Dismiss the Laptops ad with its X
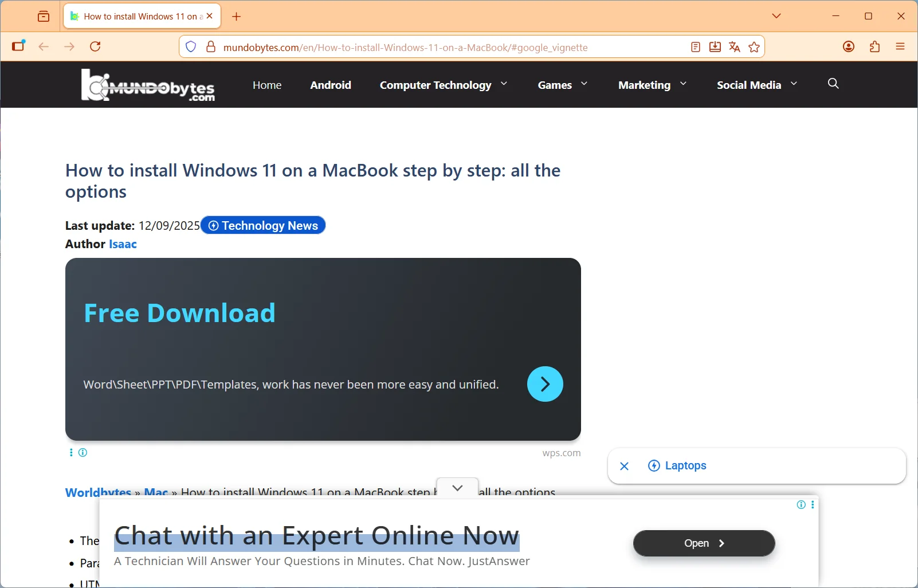The width and height of the screenshot is (918, 588). pyautogui.click(x=624, y=466)
